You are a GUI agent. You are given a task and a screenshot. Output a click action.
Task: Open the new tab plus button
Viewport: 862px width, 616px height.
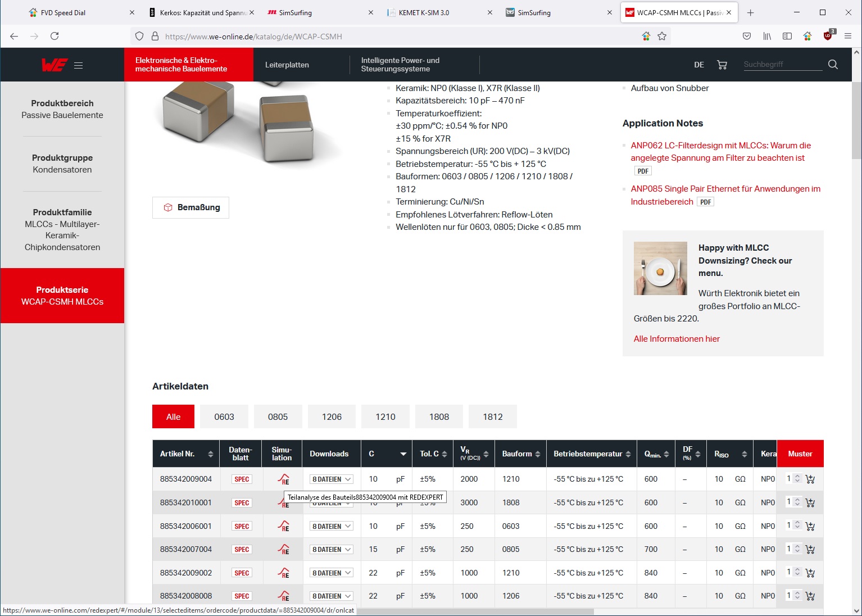click(750, 12)
